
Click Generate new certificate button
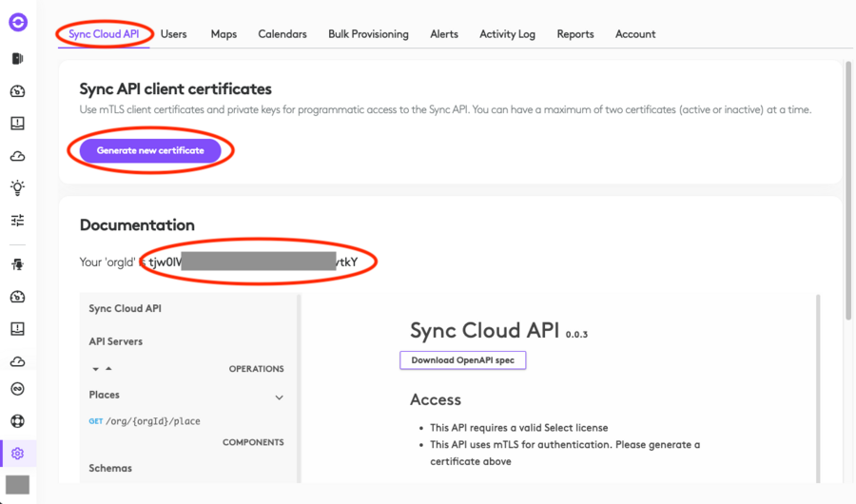coord(150,150)
